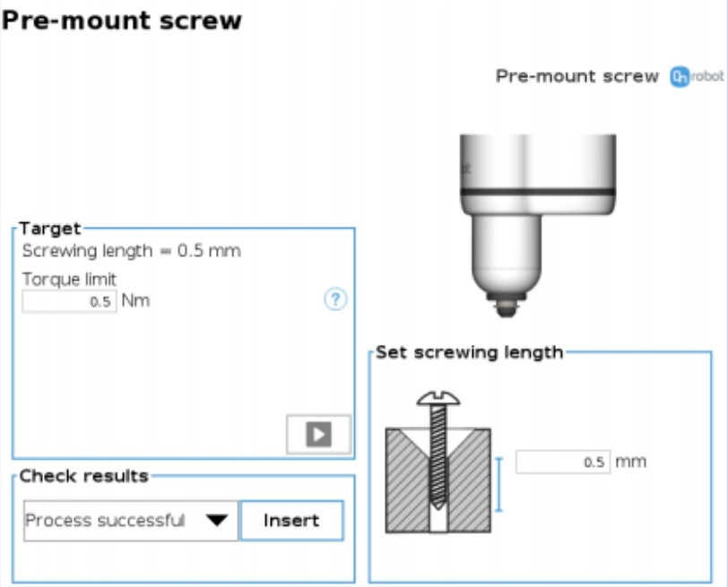Click the Target panel heading

coord(50,229)
